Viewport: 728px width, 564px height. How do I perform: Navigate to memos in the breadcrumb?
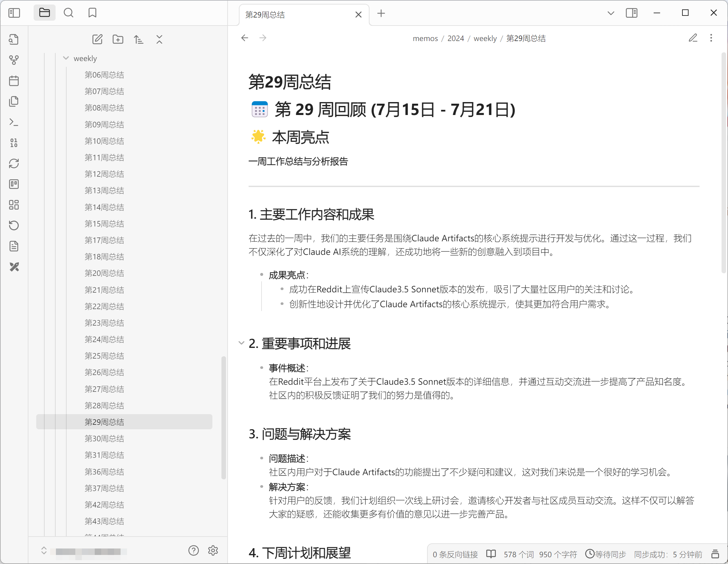[x=425, y=38]
